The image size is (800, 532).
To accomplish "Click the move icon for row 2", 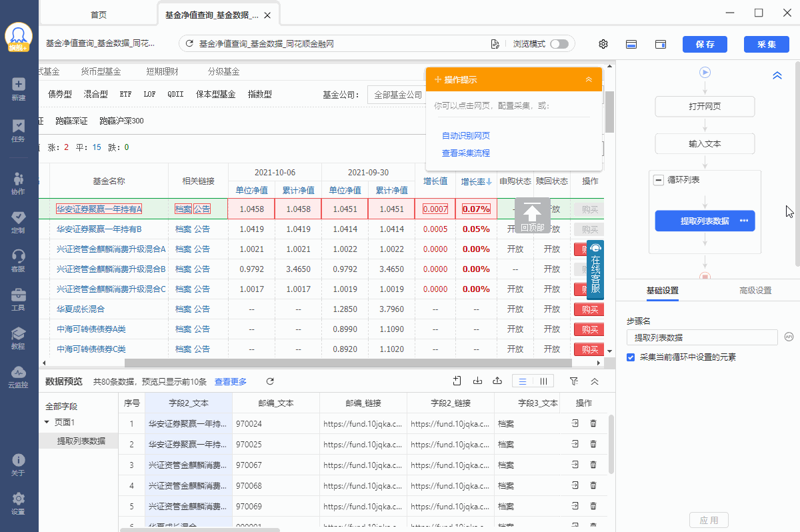I will tap(575, 444).
